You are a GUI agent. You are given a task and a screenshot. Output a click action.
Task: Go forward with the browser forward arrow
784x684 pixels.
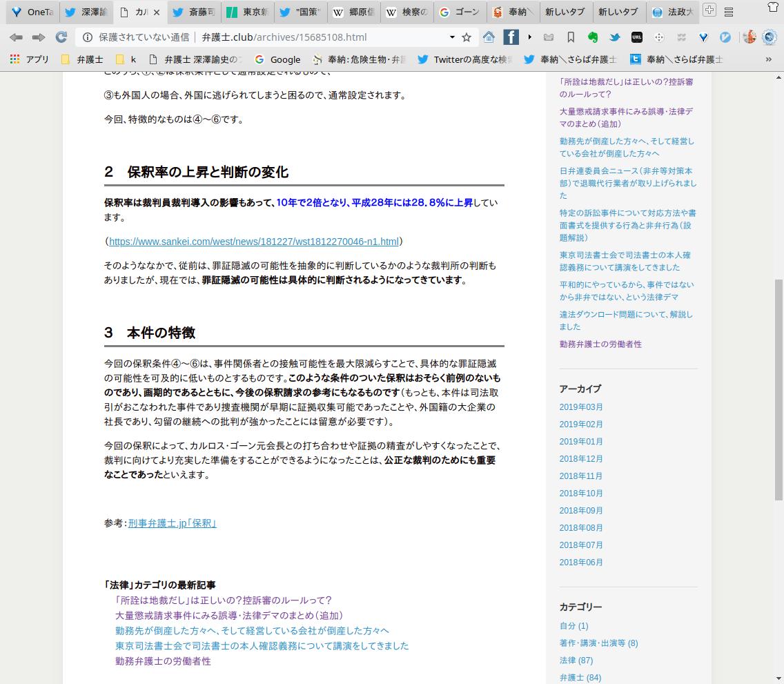39,37
